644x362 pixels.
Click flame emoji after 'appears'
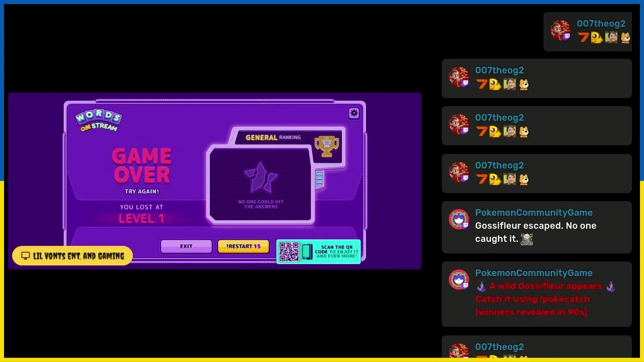[x=611, y=286]
